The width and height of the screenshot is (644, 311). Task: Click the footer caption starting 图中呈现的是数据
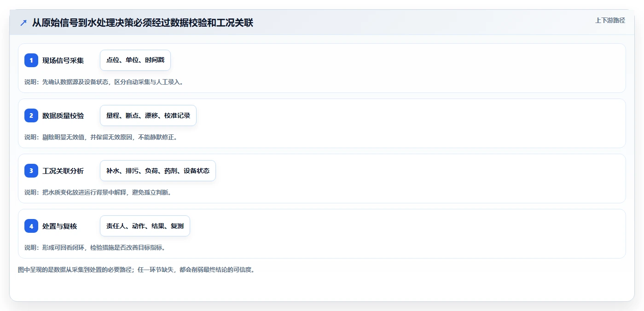coord(136,270)
